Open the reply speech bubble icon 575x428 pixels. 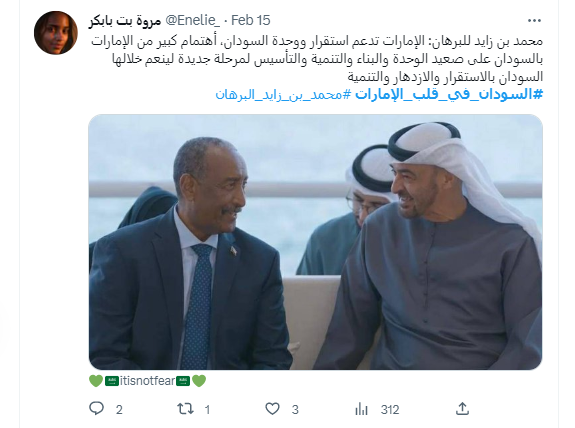[96, 409]
